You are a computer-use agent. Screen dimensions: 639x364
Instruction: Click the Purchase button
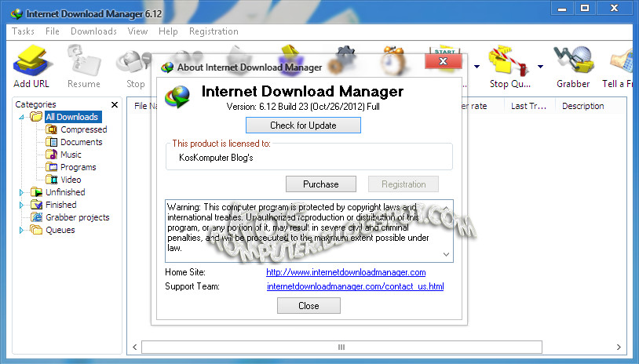(x=321, y=184)
